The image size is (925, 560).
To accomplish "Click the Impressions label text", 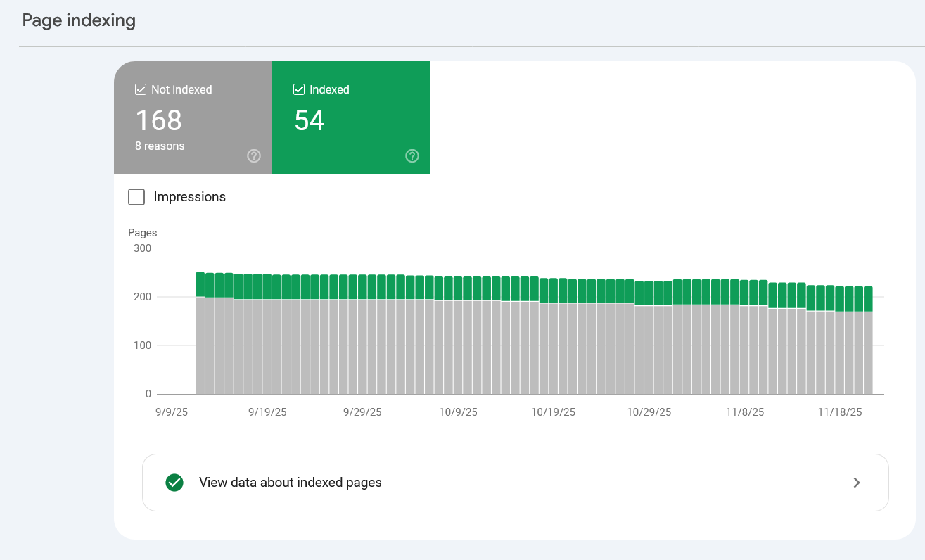I will click(189, 197).
